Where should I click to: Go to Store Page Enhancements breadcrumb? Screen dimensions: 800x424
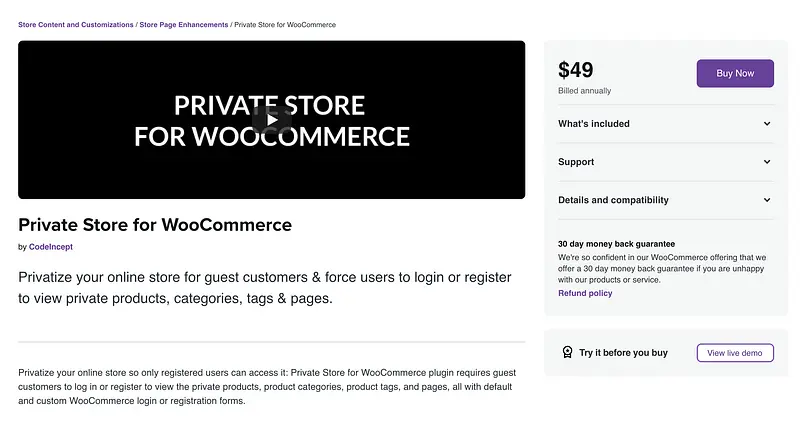tap(184, 24)
